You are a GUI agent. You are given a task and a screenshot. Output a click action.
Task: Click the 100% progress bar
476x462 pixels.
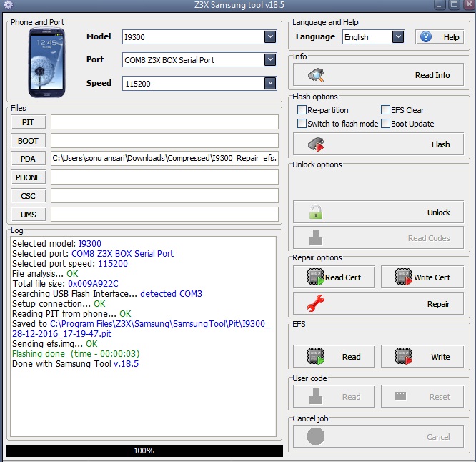(x=144, y=451)
